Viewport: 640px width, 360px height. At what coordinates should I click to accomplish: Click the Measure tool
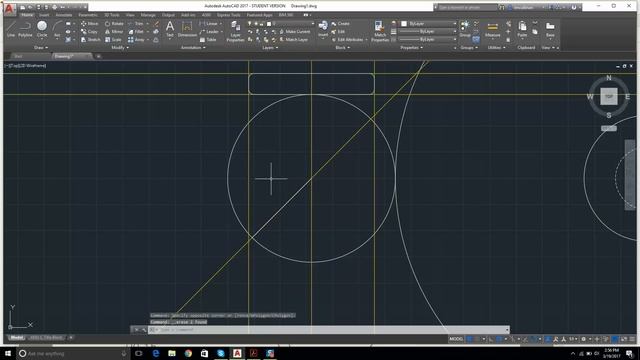pyautogui.click(x=493, y=29)
